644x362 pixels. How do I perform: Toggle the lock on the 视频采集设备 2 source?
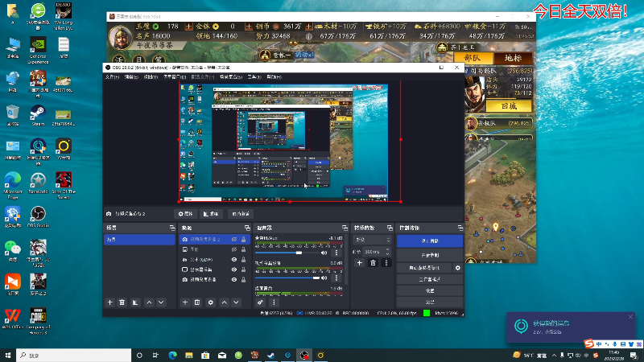click(244, 239)
